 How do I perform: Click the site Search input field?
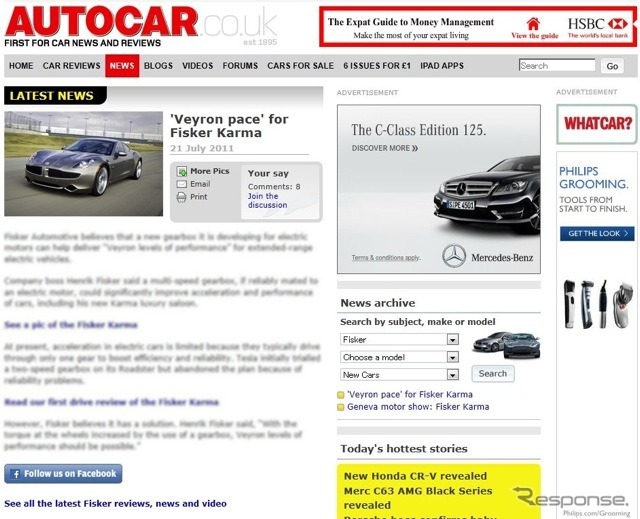point(557,66)
